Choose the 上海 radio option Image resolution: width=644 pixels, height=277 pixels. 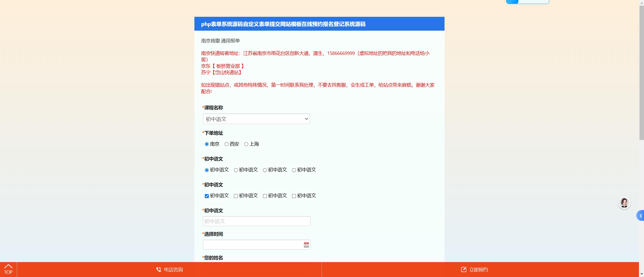[246, 144]
